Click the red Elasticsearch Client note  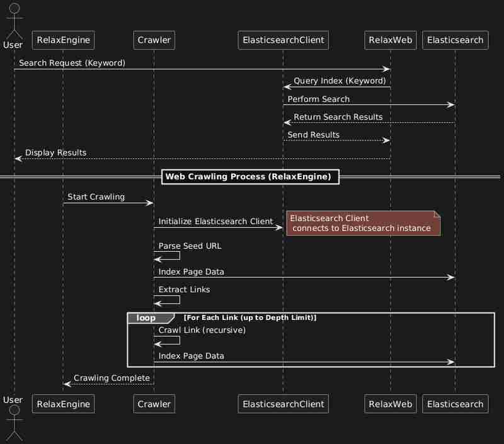362,224
